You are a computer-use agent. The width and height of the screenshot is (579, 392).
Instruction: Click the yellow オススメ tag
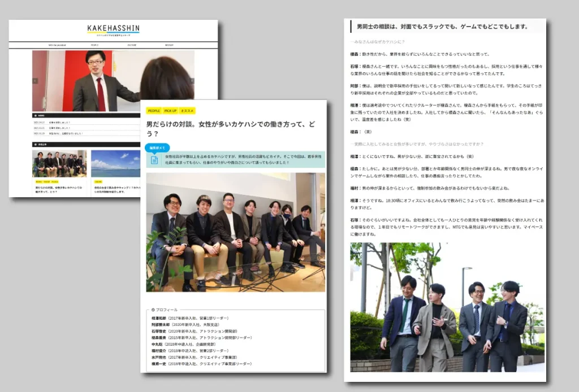(188, 111)
